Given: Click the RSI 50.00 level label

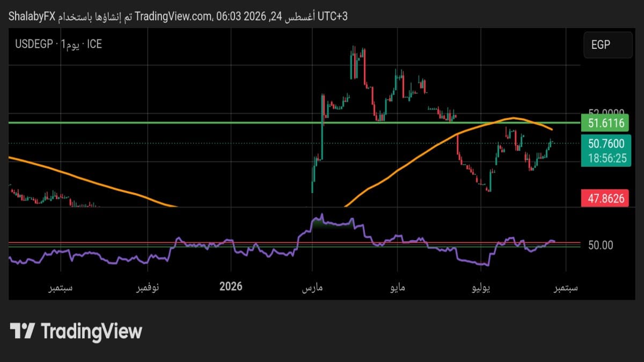Looking at the screenshot, I should pos(601,245).
